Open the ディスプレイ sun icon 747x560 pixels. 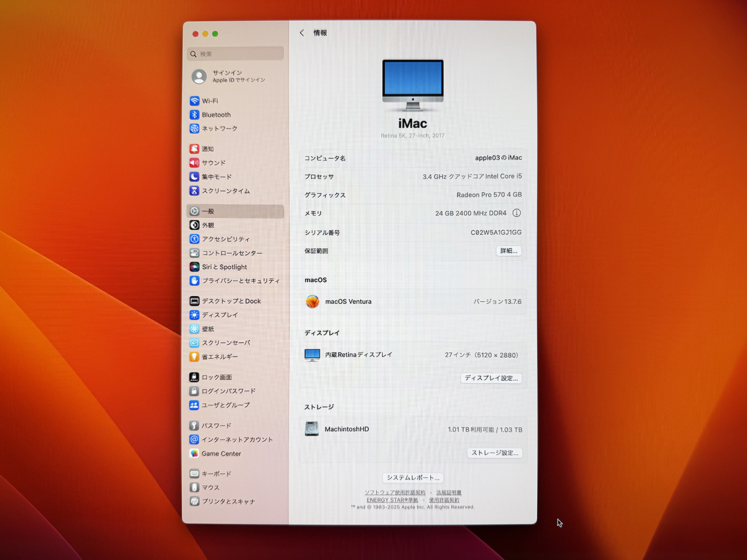click(x=195, y=315)
